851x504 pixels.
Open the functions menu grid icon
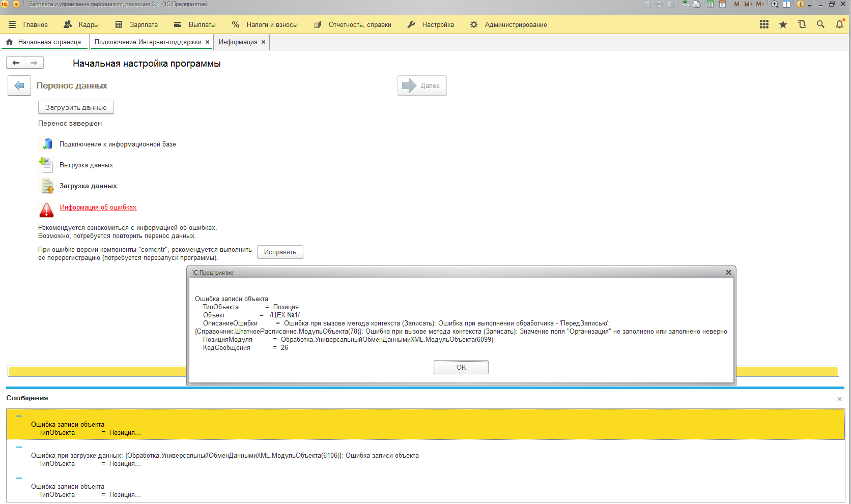pos(764,24)
